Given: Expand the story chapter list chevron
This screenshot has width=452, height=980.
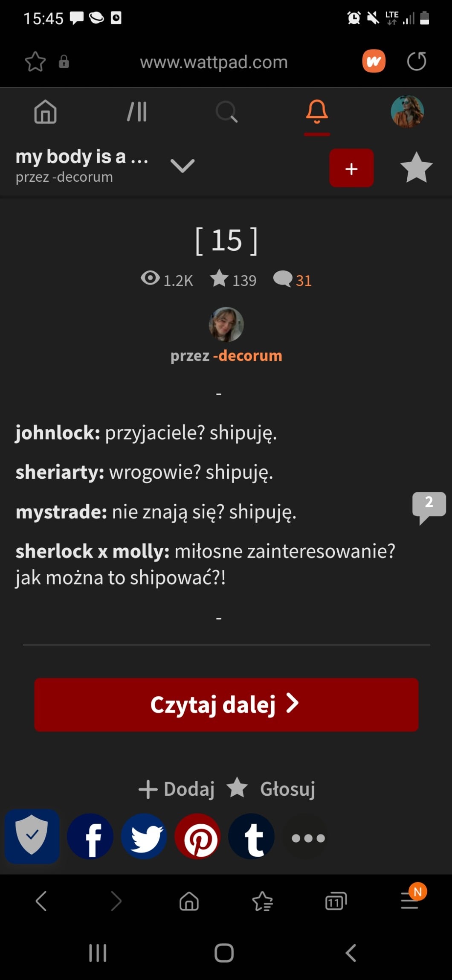Looking at the screenshot, I should [183, 166].
